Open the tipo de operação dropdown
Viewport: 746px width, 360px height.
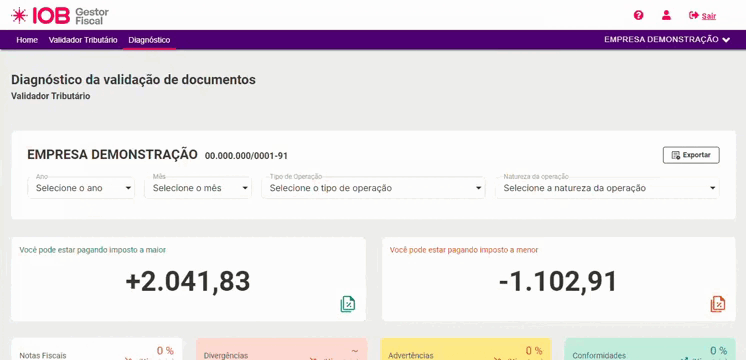pos(373,188)
